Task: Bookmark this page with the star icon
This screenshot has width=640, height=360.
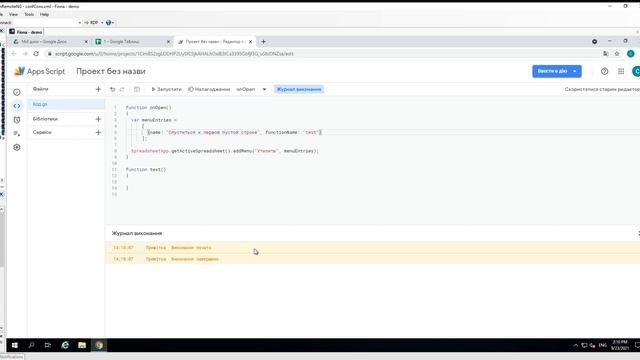Action: tap(617, 53)
